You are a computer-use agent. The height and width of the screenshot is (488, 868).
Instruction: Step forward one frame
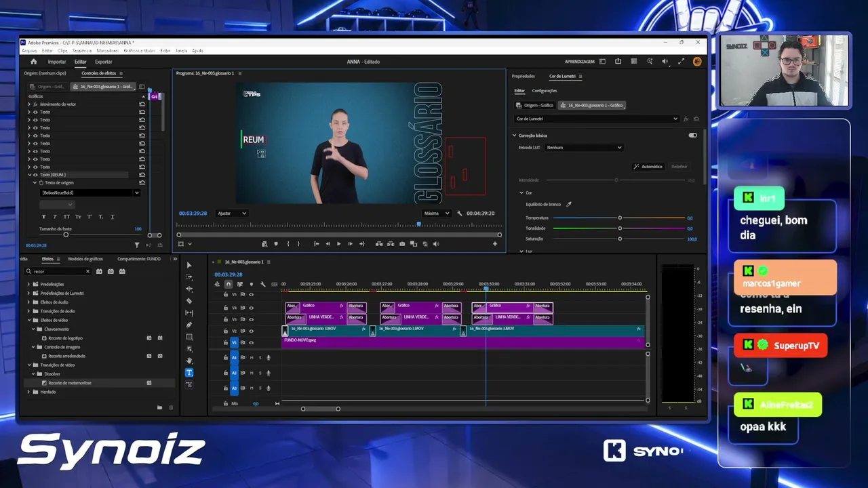coord(350,244)
